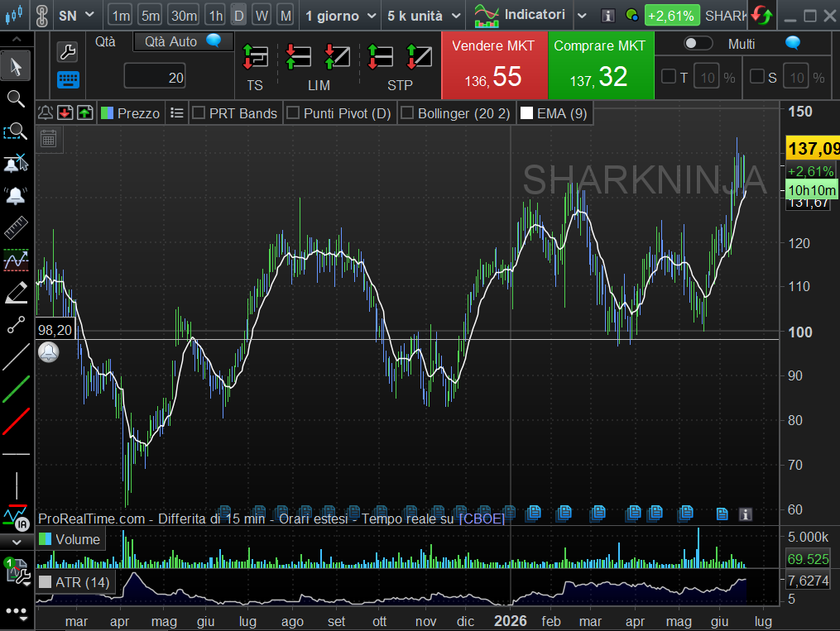Toggle the PRT Bands checkbox
The image size is (840, 631).
(199, 113)
